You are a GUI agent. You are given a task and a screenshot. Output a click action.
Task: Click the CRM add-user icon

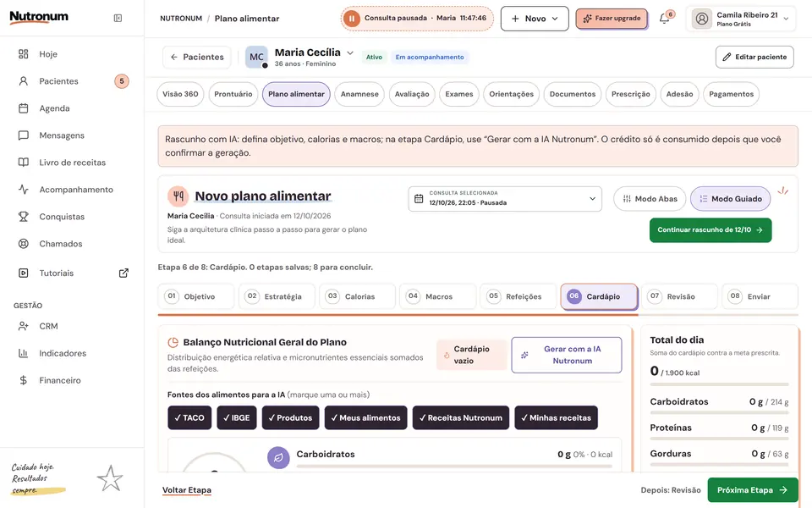click(x=24, y=326)
